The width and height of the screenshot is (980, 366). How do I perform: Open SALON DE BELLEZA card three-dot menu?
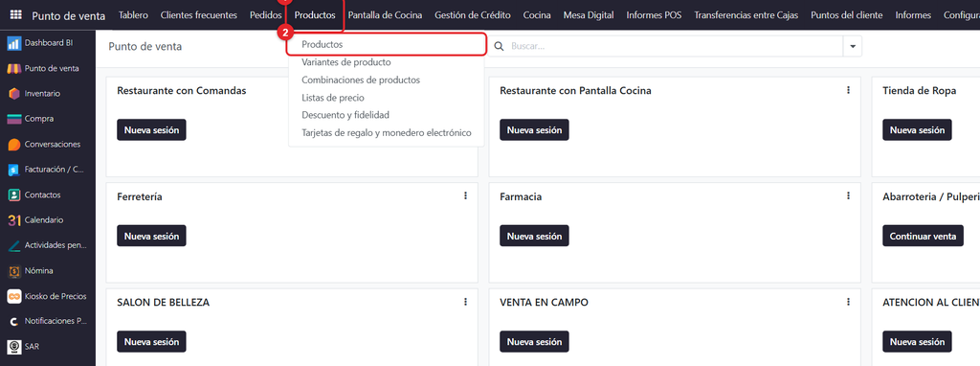466,302
